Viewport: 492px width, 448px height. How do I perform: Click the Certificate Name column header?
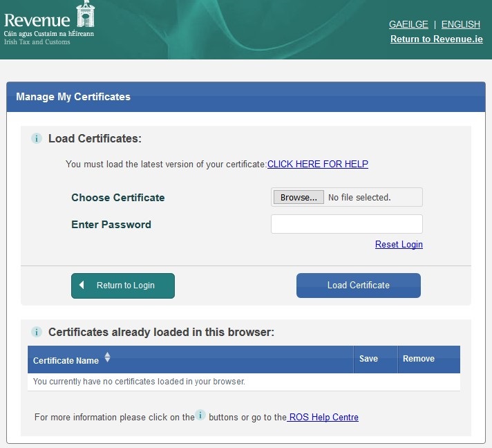(x=191, y=360)
